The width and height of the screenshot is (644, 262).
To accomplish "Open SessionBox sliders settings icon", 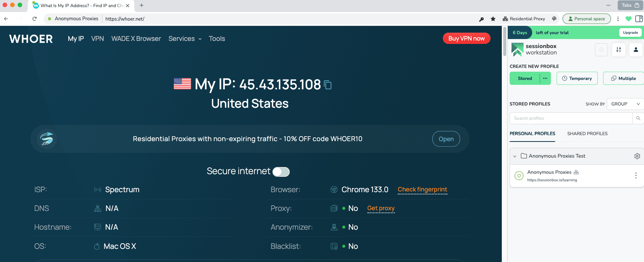I will click(618, 50).
